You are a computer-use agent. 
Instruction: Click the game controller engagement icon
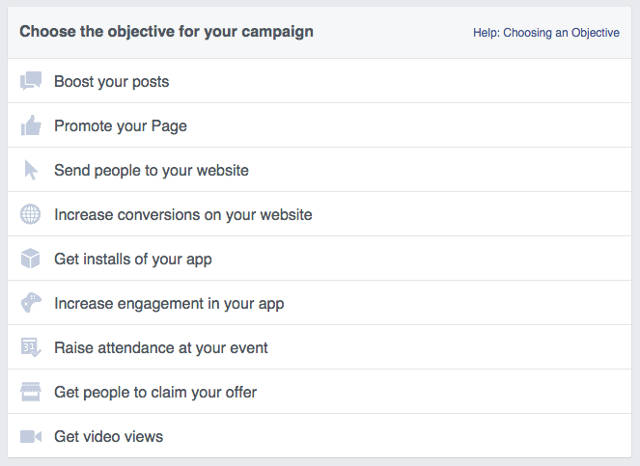click(x=31, y=303)
